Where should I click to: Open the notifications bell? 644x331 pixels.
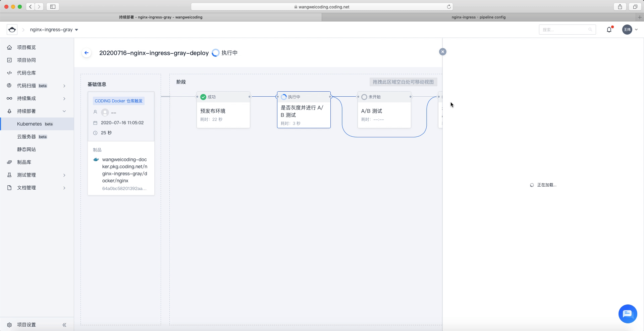click(x=609, y=30)
